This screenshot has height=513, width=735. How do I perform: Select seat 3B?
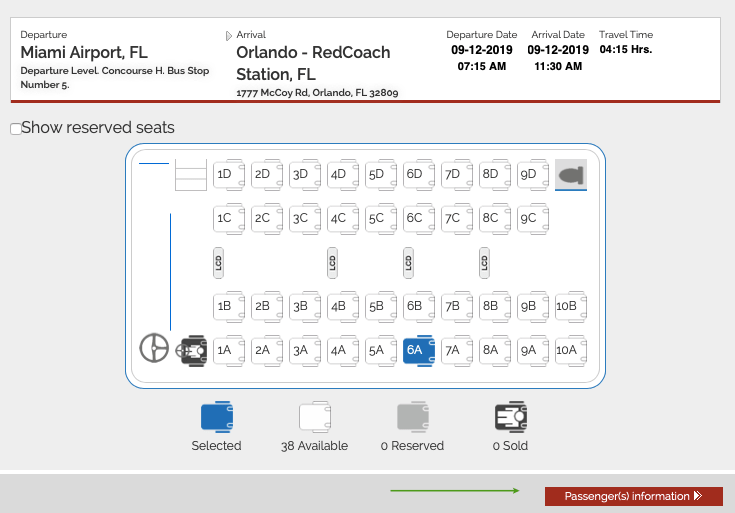305,307
